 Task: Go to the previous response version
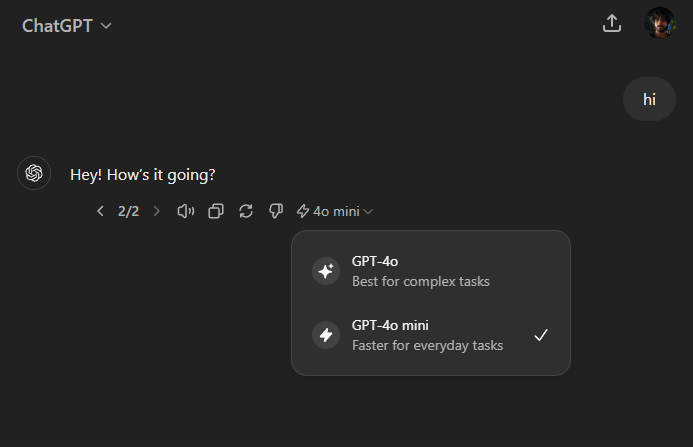(x=100, y=211)
